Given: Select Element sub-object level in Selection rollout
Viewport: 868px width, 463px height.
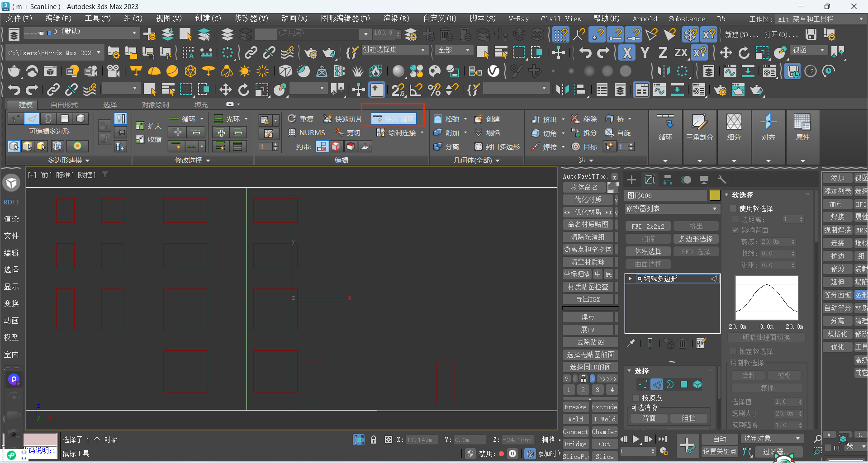Looking at the screenshot, I should tap(697, 384).
